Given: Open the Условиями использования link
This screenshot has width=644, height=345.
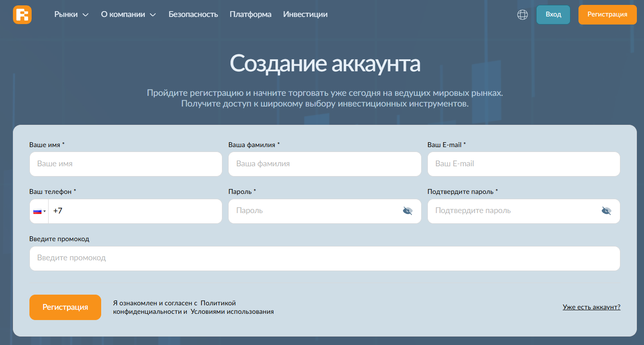Looking at the screenshot, I should (232, 312).
